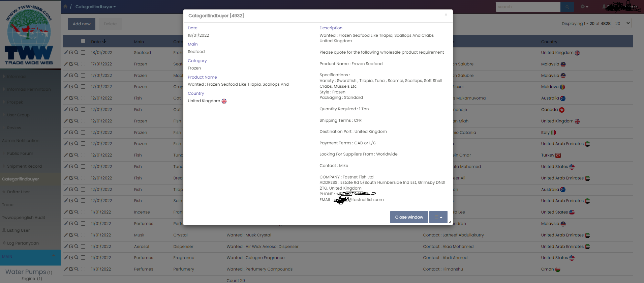Click the home icon in breadcrumb
This screenshot has height=283, width=644.
(65, 7)
